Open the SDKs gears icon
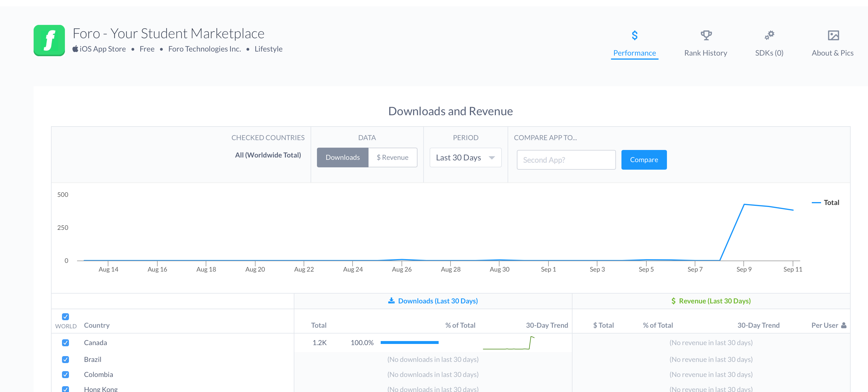Screen dimensions: 868x392 (769, 35)
